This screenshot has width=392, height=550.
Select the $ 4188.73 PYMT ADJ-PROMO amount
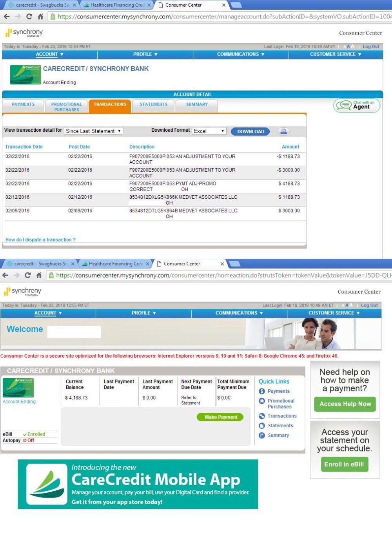[289, 184]
